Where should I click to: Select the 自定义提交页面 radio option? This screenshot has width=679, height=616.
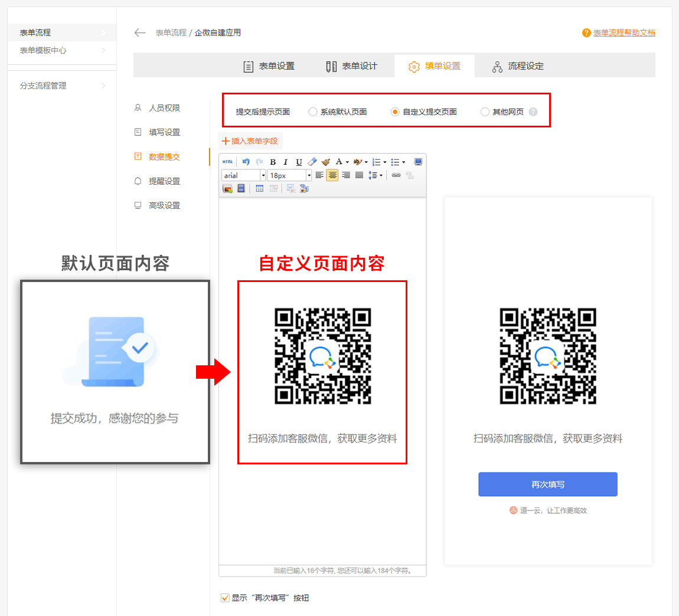point(394,112)
